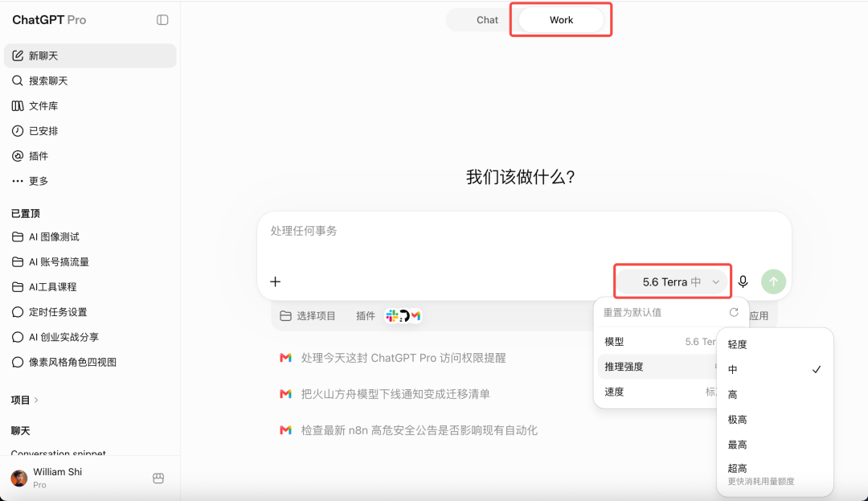Click the 已置顶 section heading
This screenshot has height=501, width=868.
[x=26, y=214]
